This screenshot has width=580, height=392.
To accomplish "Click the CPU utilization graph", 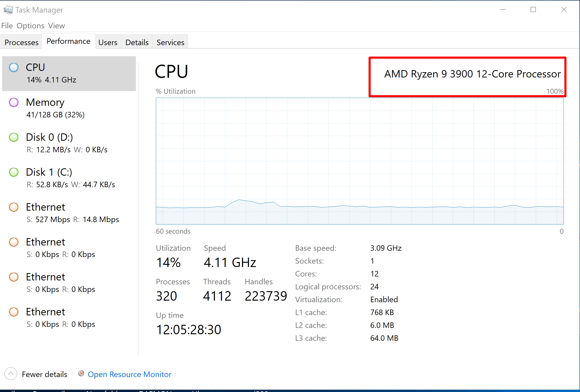I will [360, 161].
